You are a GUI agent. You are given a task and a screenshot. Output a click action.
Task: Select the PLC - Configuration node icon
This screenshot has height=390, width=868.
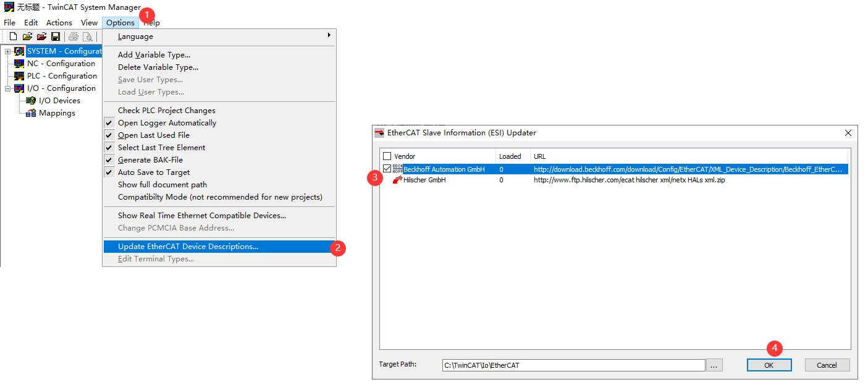click(19, 76)
